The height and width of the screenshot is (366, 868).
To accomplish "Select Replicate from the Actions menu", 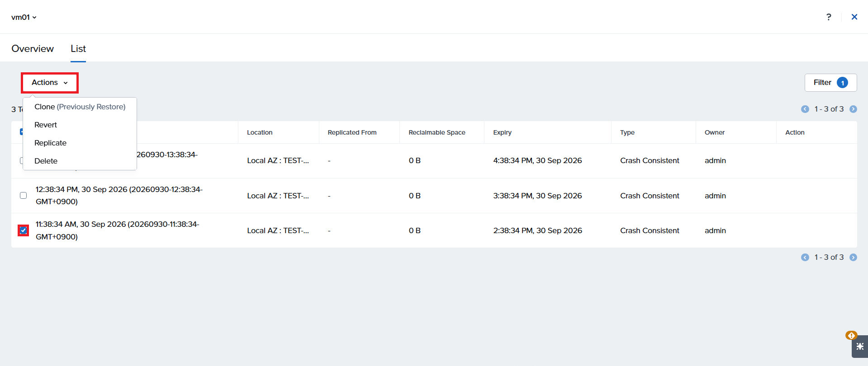I will pyautogui.click(x=51, y=143).
